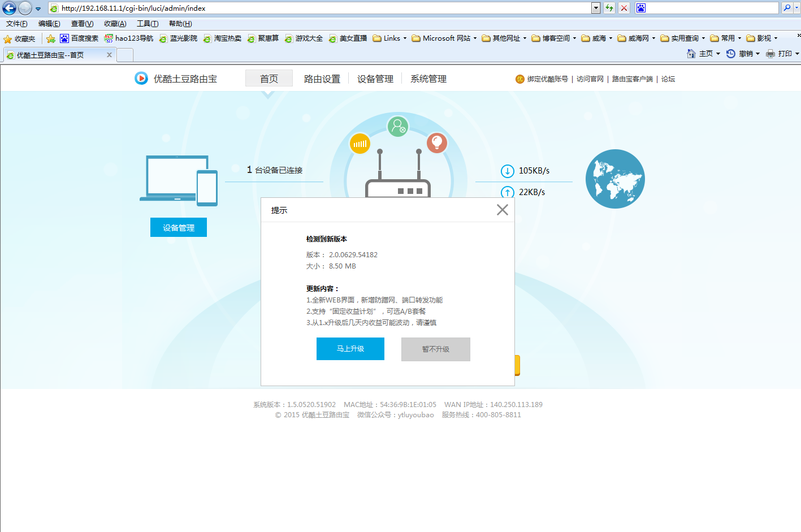The width and height of the screenshot is (801, 532).
Task: Open the 帮助(H) menu
Action: 180,24
